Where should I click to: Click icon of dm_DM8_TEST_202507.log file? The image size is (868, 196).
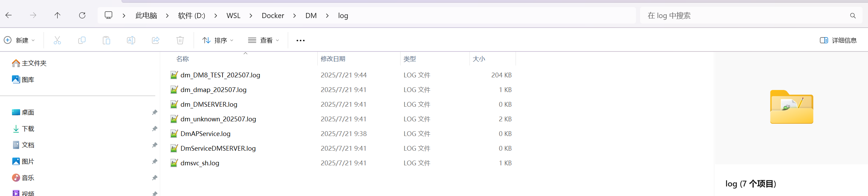coord(174,75)
